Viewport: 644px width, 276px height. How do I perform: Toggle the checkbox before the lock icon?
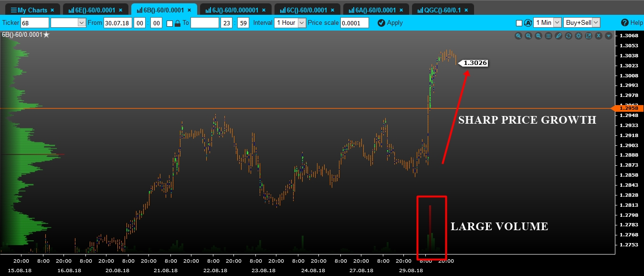click(169, 23)
